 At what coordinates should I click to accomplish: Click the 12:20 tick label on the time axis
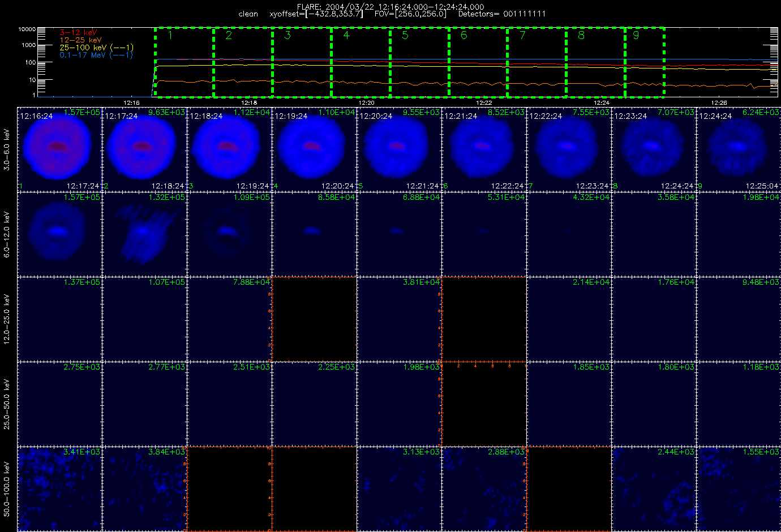(366, 103)
